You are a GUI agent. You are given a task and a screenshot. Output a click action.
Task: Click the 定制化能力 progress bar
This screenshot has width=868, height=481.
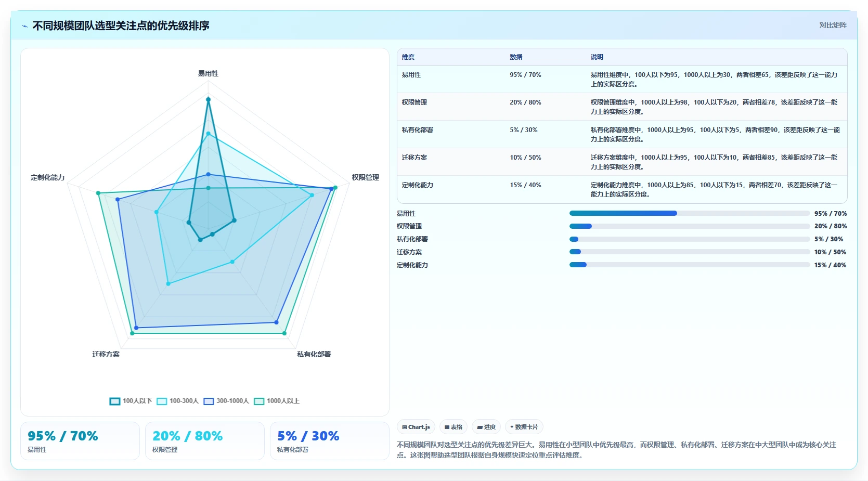click(690, 265)
